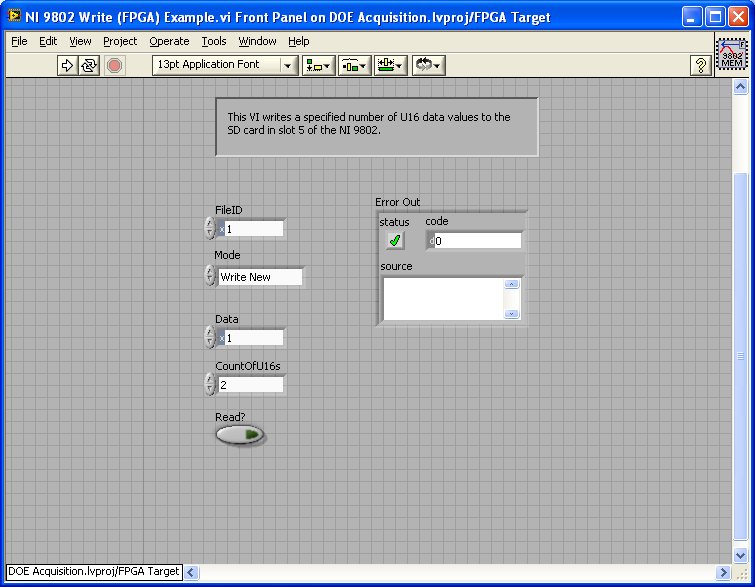The height and width of the screenshot is (587, 755).
Task: Click the Error Out source text box
Action: [x=443, y=299]
